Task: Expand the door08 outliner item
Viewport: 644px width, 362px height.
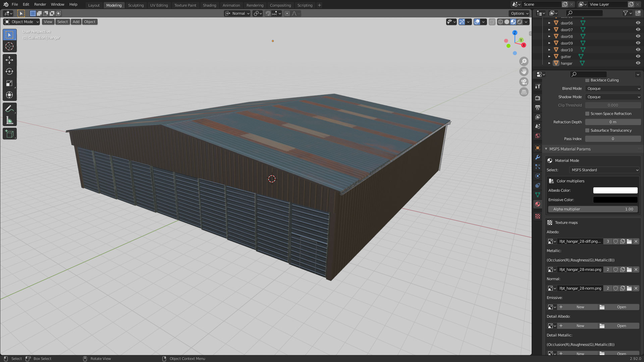Action: 549,36
